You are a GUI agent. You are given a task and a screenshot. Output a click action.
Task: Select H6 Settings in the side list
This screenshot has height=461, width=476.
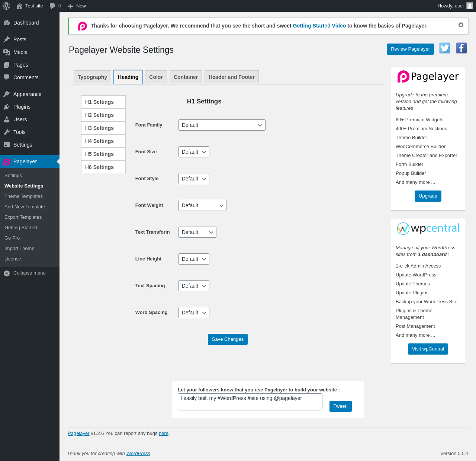click(x=103, y=167)
